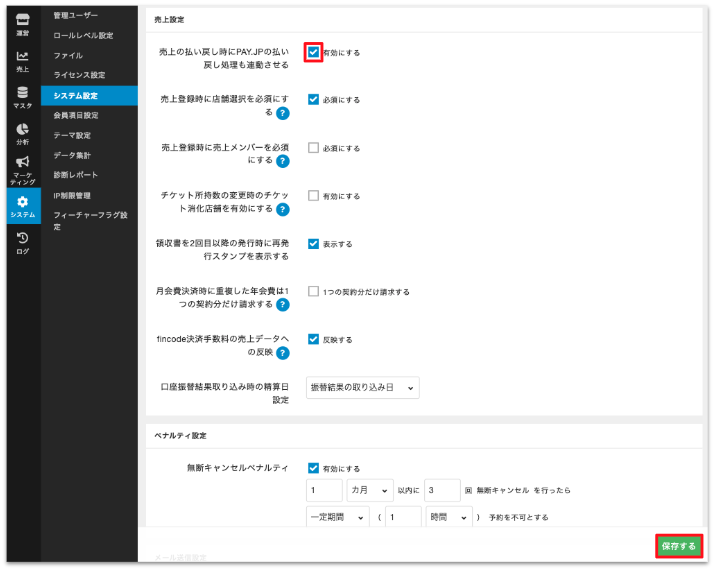The height and width of the screenshot is (570, 715).
Task: Open the 運営 store icon in sidebar
Action: coord(23,23)
